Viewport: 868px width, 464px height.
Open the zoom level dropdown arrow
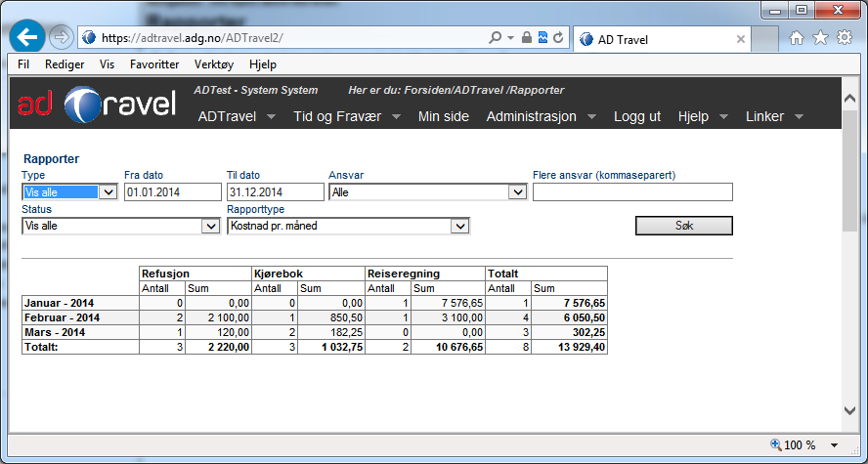pyautogui.click(x=834, y=445)
